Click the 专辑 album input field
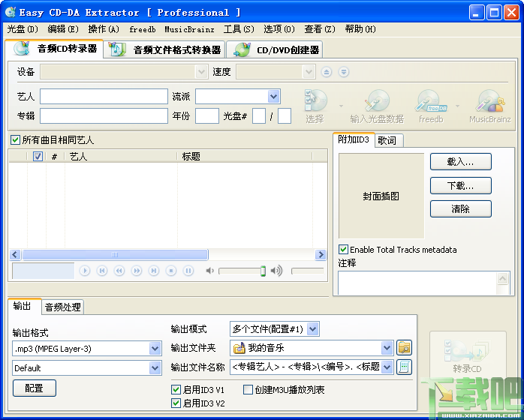524x420 pixels. click(x=104, y=115)
